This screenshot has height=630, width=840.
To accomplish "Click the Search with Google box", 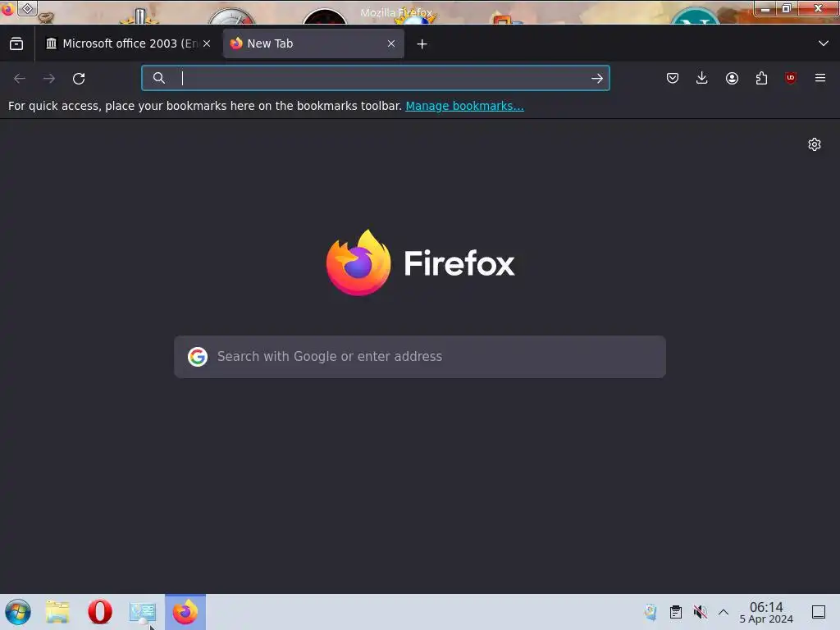I will click(420, 357).
